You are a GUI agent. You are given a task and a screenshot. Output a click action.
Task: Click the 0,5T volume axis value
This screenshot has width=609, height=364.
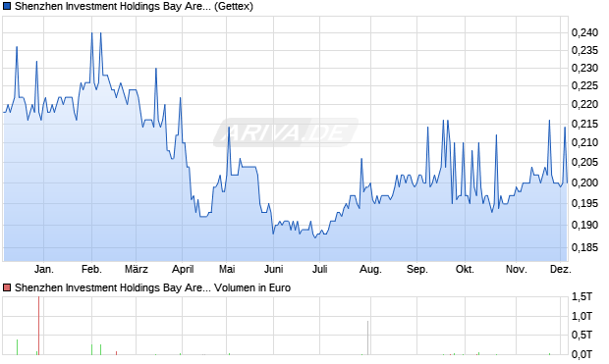(581, 335)
